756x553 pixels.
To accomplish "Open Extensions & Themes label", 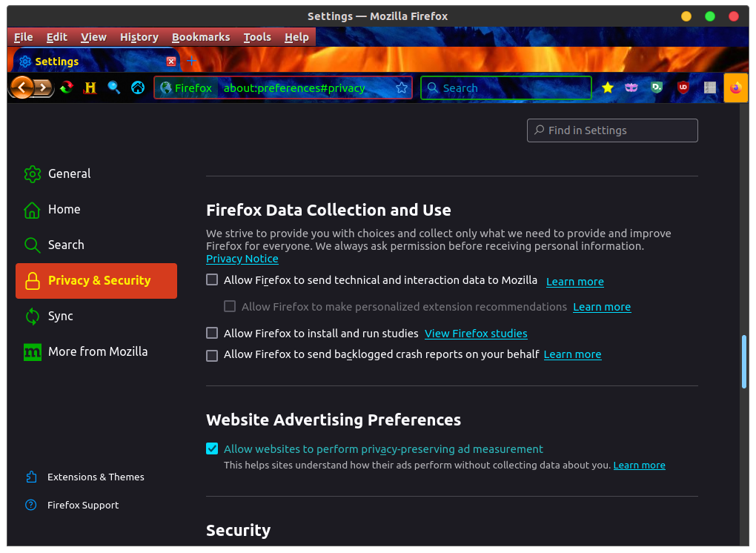I will click(96, 477).
